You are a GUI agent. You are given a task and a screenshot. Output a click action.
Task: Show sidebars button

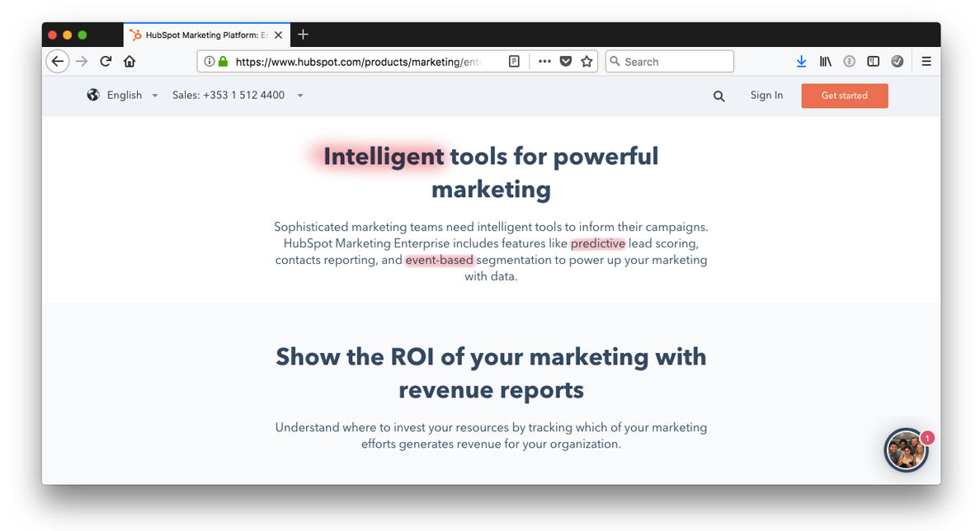tap(873, 61)
